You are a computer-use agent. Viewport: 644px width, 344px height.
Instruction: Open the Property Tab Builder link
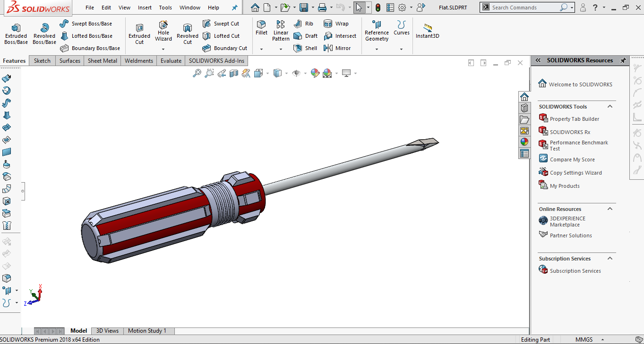coord(574,119)
